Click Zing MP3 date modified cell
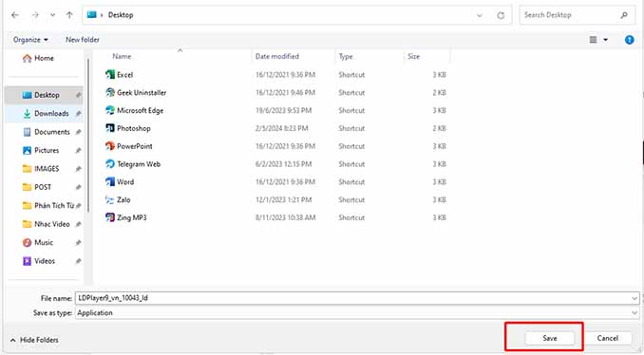 [286, 217]
